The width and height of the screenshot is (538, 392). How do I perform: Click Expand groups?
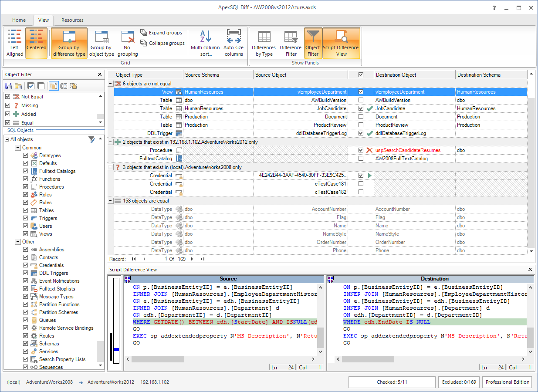161,33
